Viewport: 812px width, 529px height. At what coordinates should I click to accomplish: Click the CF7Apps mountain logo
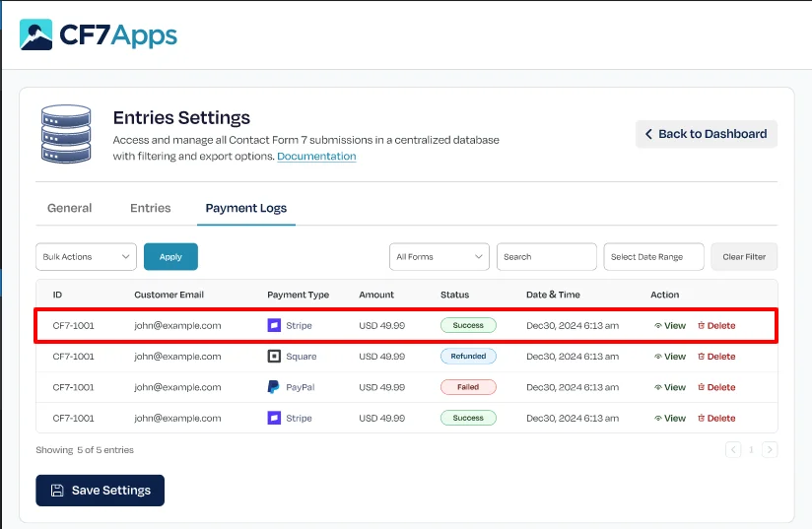[35, 34]
